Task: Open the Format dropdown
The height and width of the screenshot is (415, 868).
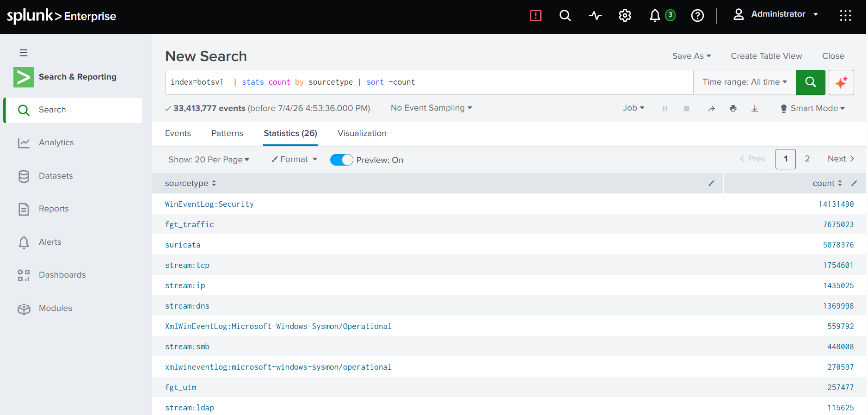Action: [294, 159]
